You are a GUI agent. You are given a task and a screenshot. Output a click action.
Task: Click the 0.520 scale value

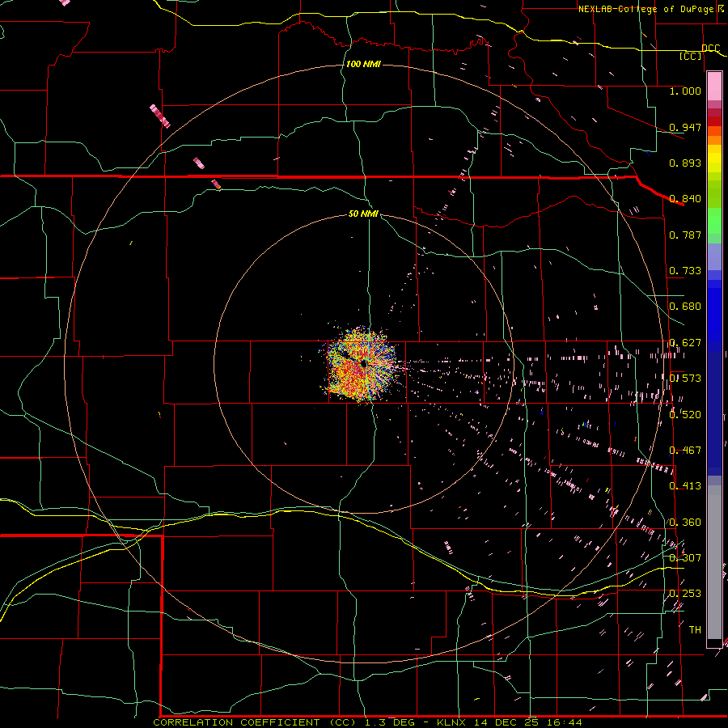pyautogui.click(x=685, y=415)
